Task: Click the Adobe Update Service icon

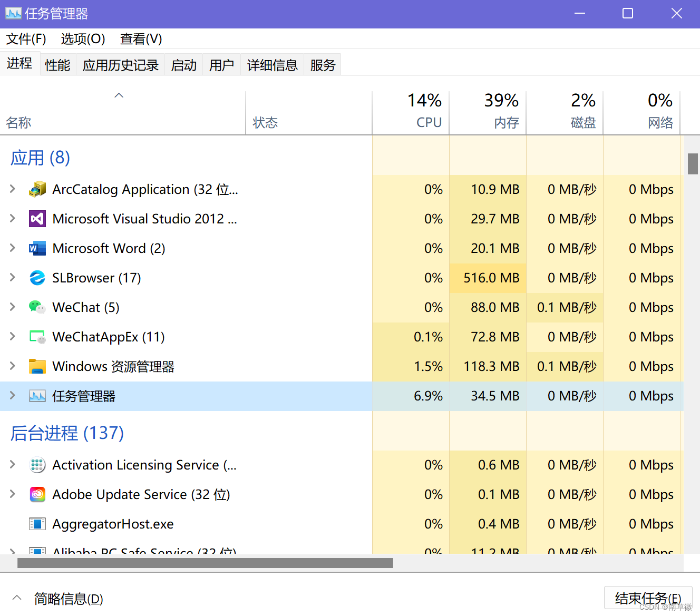Action: 37,494
